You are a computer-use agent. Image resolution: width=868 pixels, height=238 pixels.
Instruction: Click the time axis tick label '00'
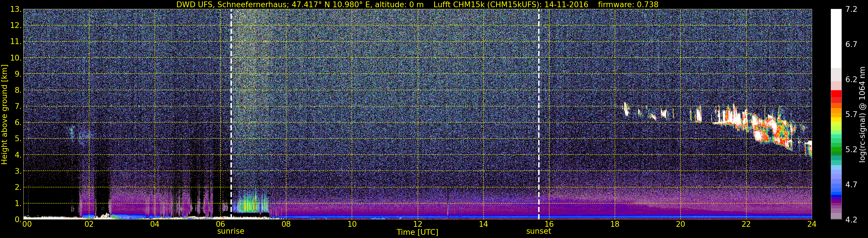(x=27, y=224)
